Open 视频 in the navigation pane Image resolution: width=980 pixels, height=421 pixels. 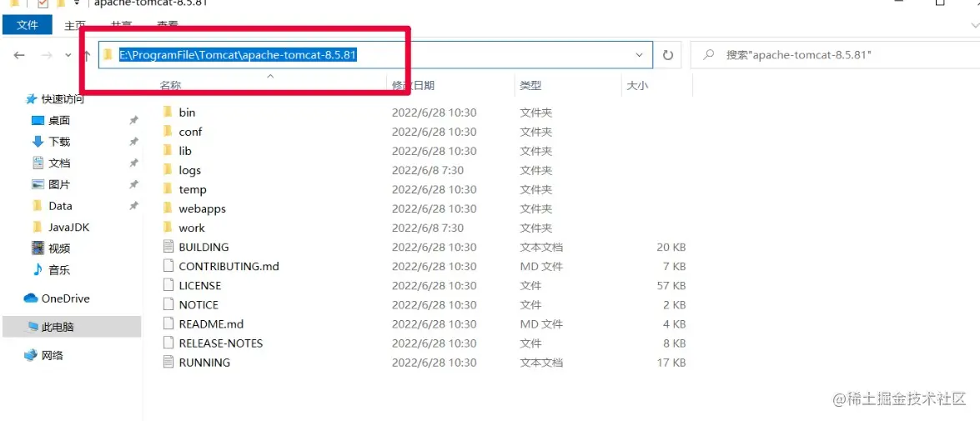[59, 248]
